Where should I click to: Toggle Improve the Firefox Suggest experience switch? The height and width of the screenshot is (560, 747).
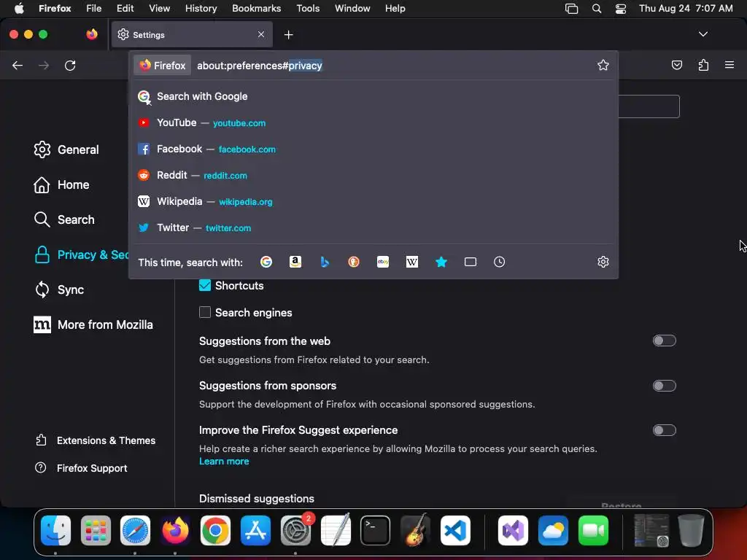(664, 430)
